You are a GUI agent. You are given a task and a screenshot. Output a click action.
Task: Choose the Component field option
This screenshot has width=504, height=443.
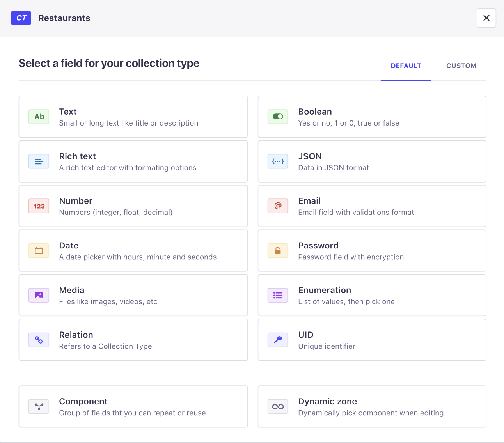tap(133, 407)
